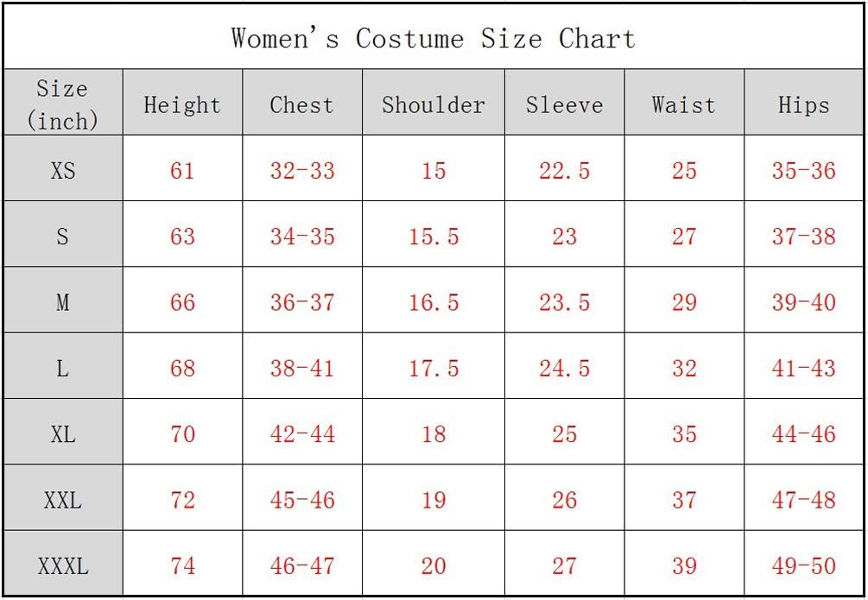Select the XXXL size row label
Screen dimensions: 868x600
click(62, 565)
